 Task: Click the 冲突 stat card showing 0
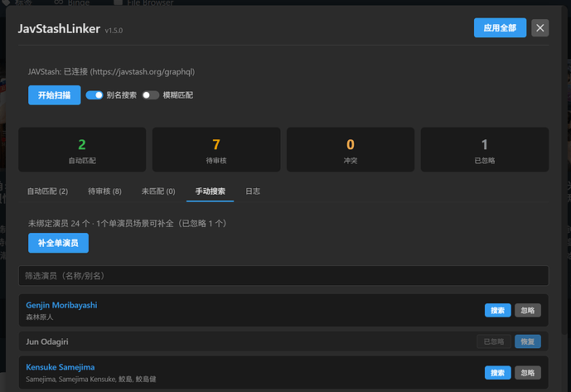351,150
